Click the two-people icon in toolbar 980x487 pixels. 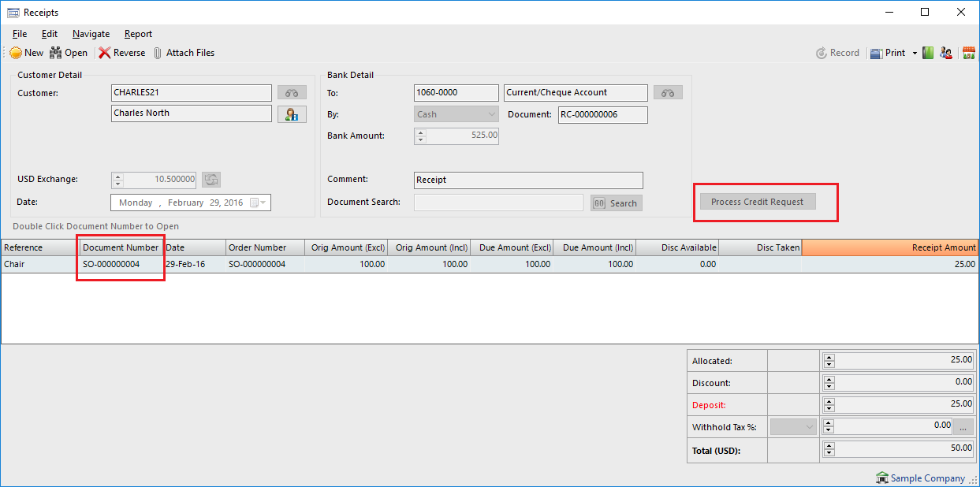tap(946, 53)
